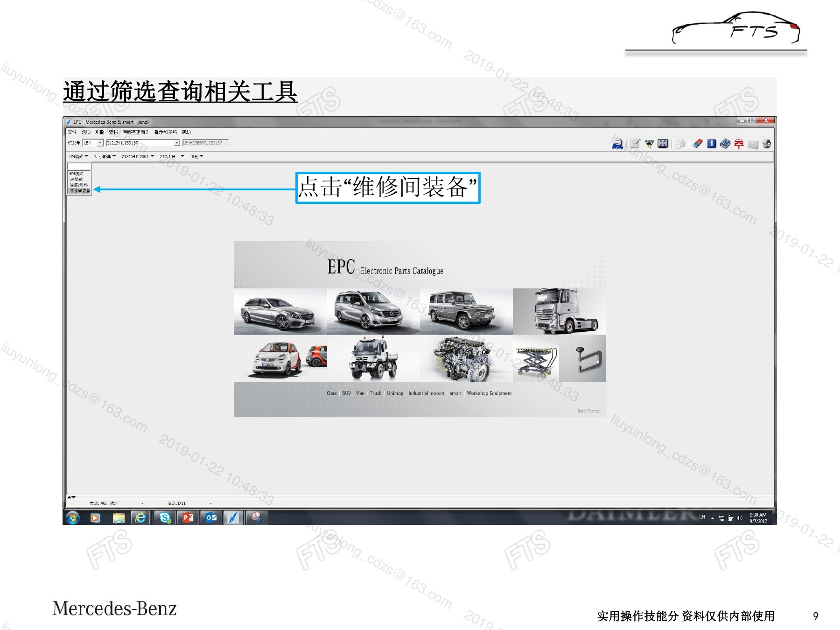Click the globe with mail icon
Screen dimensions: 840x630
tap(766, 144)
